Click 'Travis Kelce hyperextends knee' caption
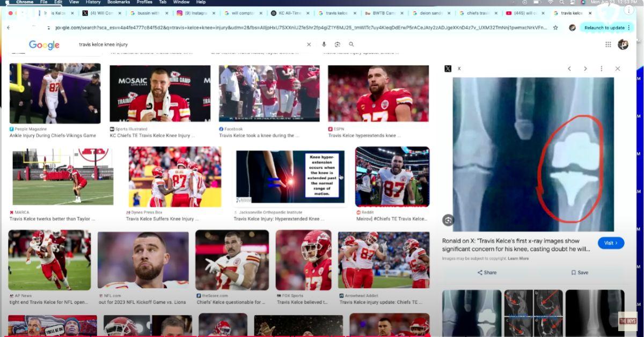 click(x=364, y=136)
